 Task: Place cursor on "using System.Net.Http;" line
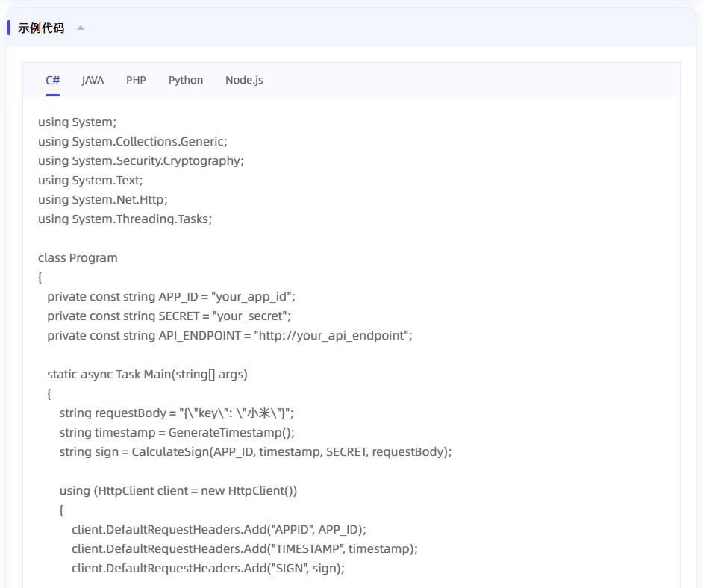[103, 199]
